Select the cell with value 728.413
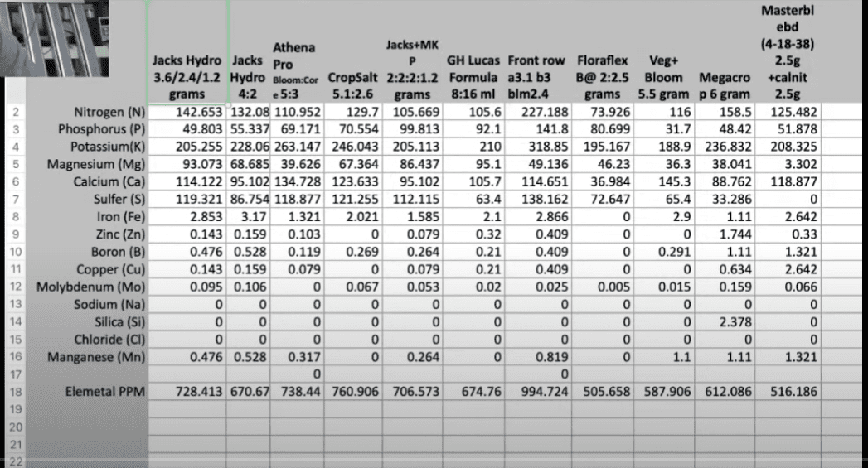868x468 pixels. click(187, 392)
